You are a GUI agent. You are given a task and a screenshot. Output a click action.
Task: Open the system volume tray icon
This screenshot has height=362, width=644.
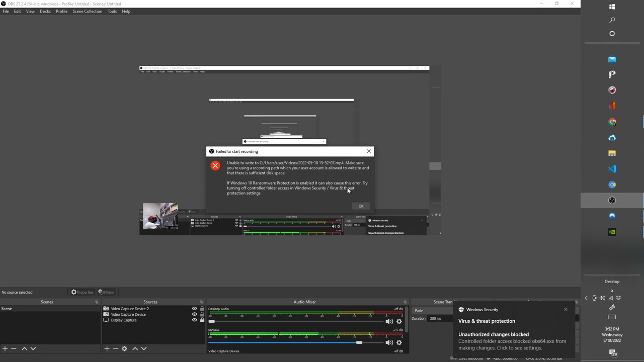click(602, 298)
